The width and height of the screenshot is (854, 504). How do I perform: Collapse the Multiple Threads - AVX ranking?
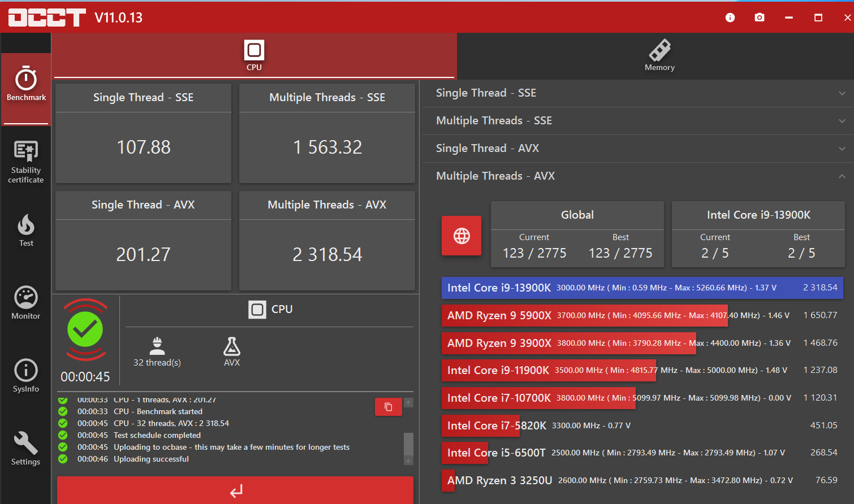(x=638, y=176)
